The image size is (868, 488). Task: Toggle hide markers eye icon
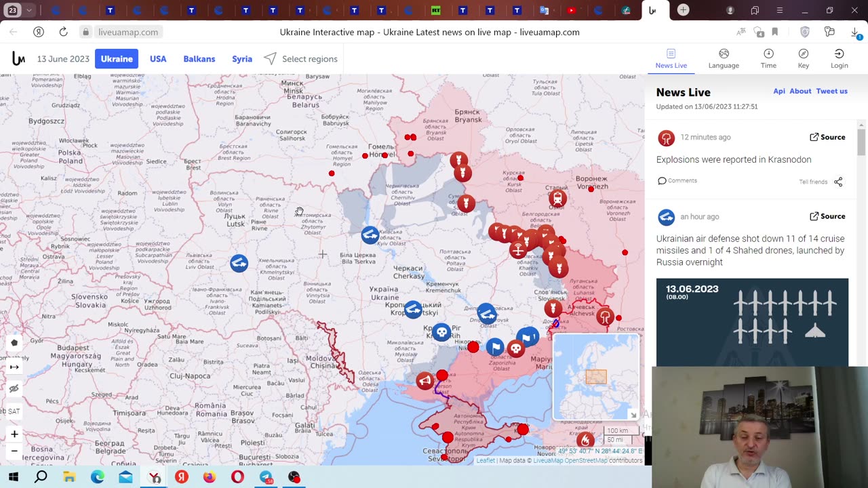14,388
